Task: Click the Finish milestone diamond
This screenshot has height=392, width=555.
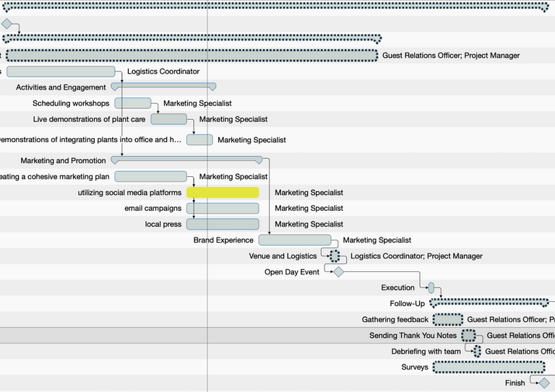Action: click(x=544, y=383)
